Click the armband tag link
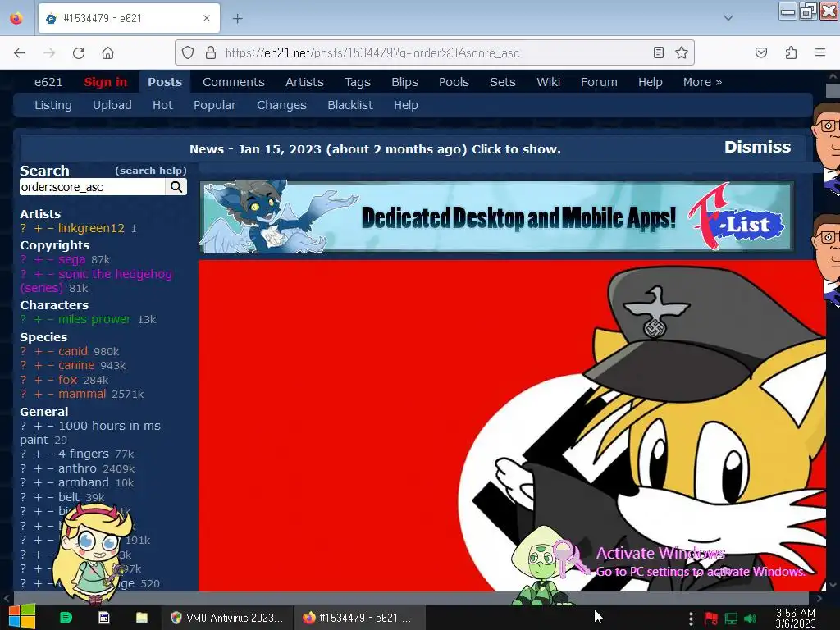This screenshot has width=840, height=630. (84, 482)
